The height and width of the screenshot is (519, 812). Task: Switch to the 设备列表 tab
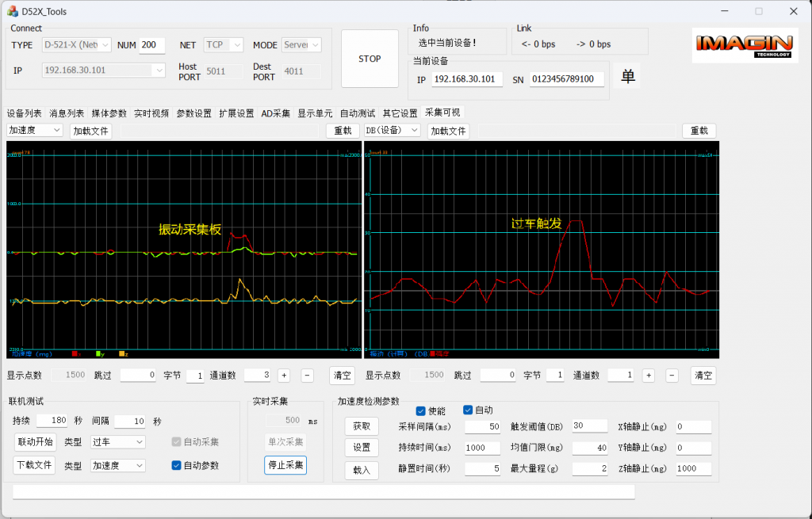(x=25, y=113)
